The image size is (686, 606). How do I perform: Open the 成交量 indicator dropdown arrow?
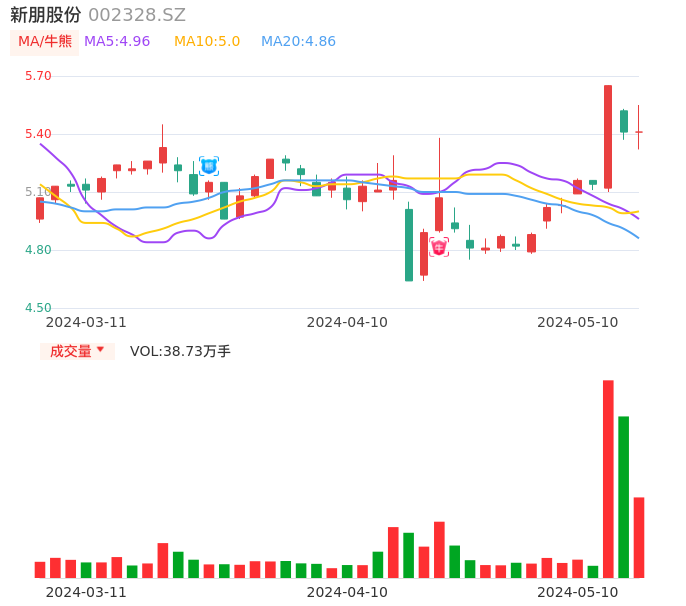(x=100, y=350)
